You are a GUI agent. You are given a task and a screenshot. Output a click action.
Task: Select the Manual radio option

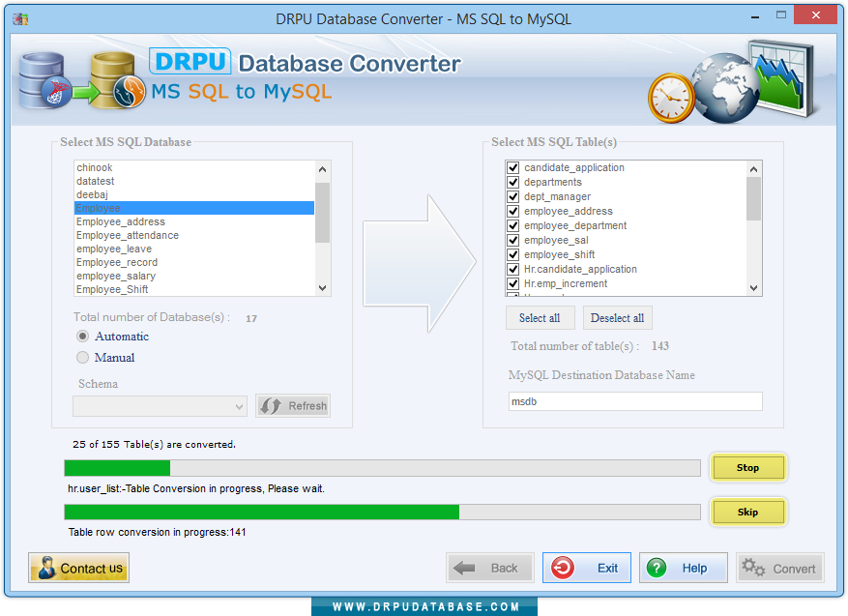[82, 358]
